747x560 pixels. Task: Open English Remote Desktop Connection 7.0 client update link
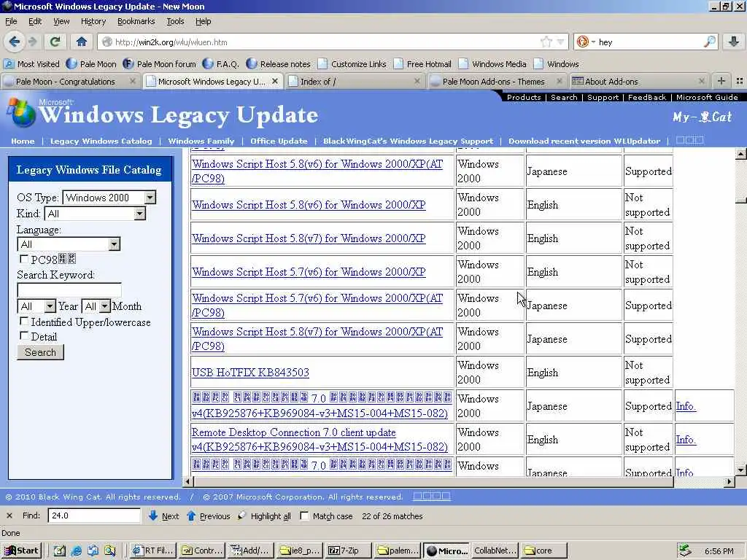point(320,440)
